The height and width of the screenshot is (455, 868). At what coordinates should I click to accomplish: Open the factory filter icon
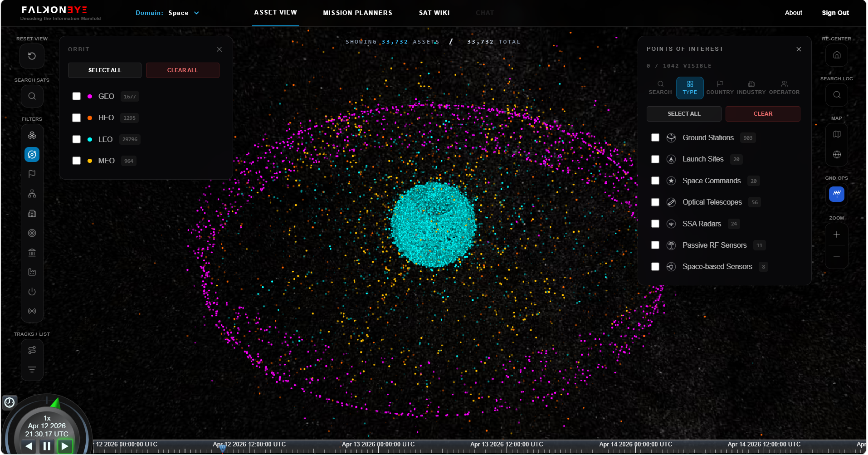pos(32,272)
